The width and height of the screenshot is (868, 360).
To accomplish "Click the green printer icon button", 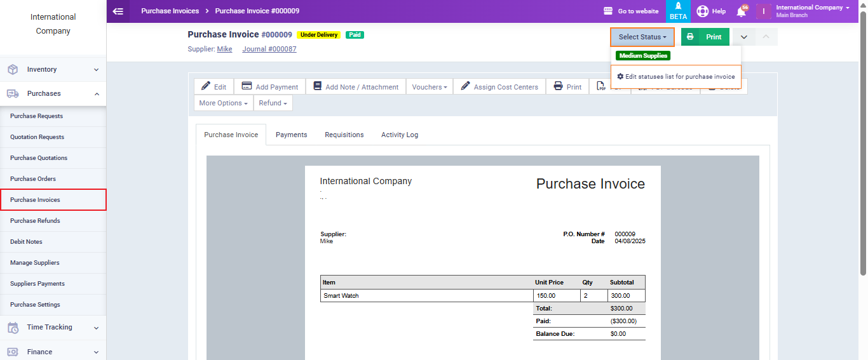I will [x=690, y=37].
